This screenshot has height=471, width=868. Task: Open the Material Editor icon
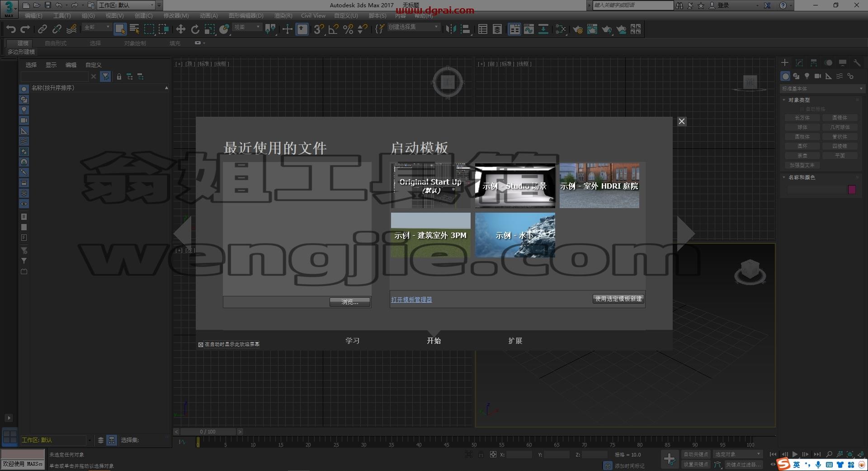coord(561,29)
